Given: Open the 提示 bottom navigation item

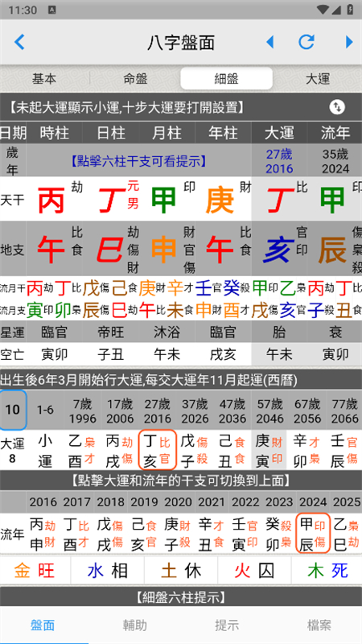Looking at the screenshot, I should click(227, 625).
